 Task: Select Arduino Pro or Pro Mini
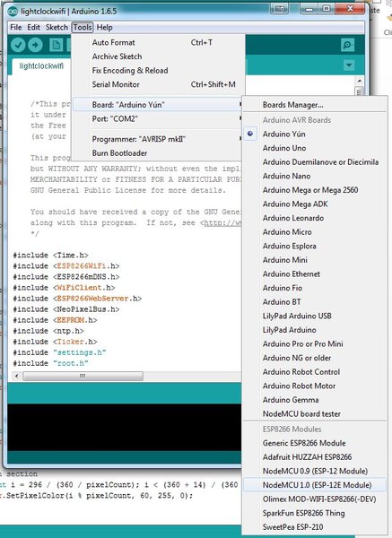coord(315,343)
